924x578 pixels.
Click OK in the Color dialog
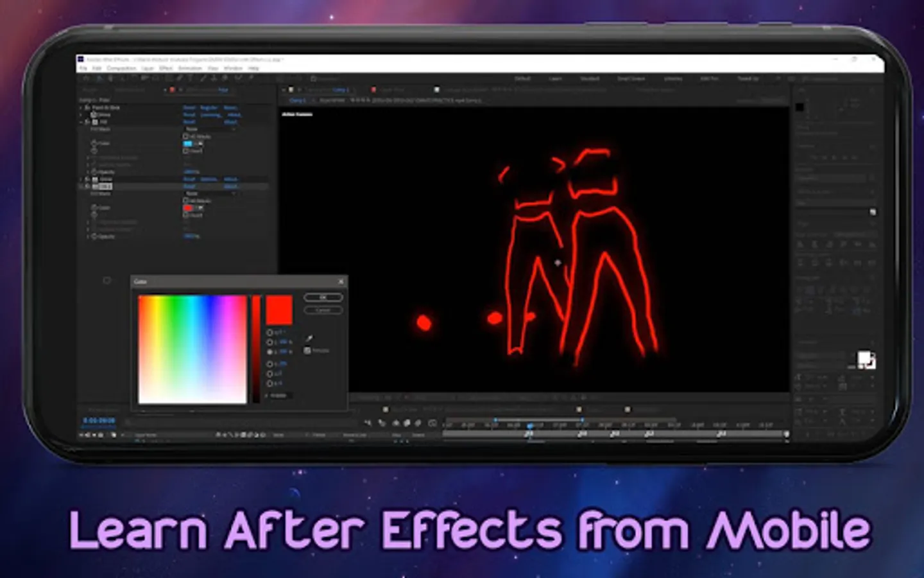coord(323,297)
